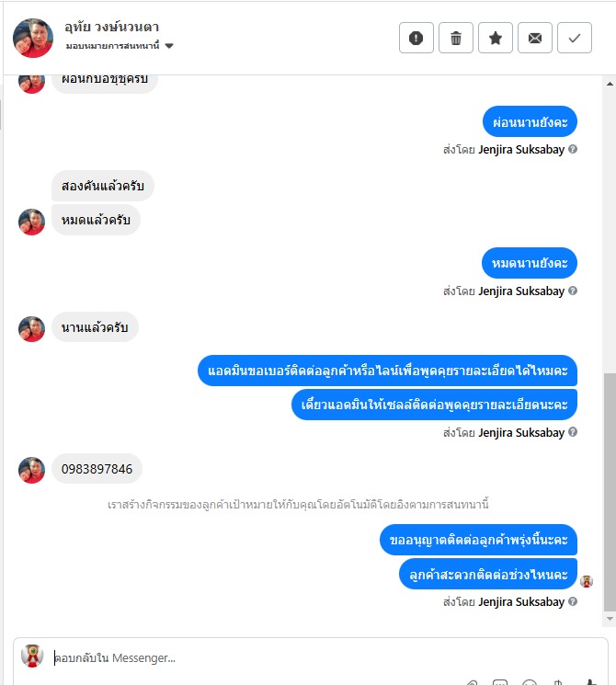Mark conversation as spam with exclamation icon

click(x=416, y=38)
